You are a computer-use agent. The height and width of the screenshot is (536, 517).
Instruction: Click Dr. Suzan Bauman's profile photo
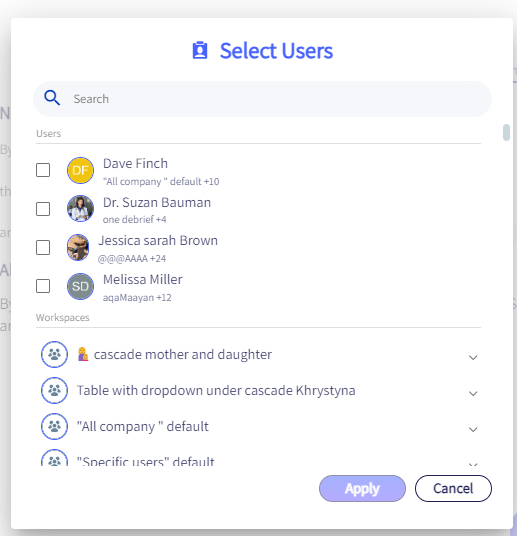click(x=80, y=209)
